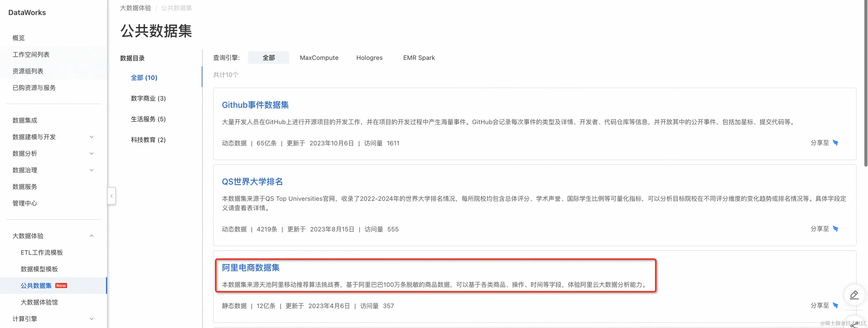Click 大数据体验 in the breadcrumb

point(135,8)
